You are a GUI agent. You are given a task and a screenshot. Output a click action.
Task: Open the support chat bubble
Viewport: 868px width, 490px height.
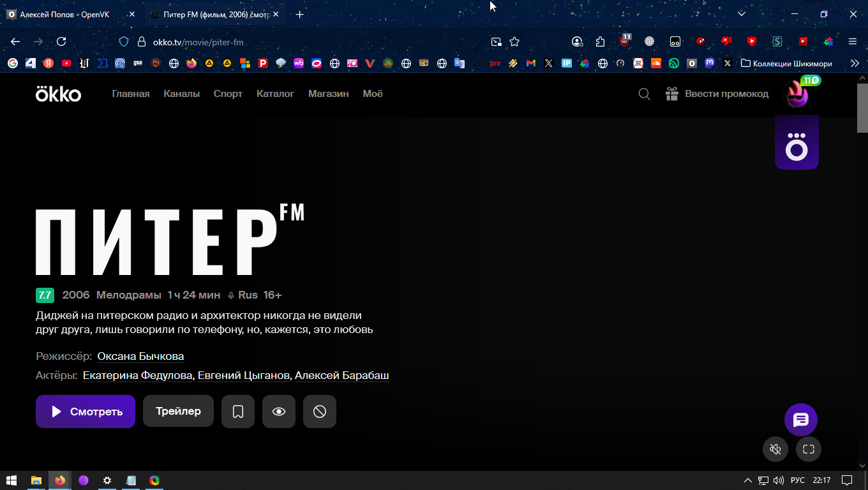click(x=801, y=420)
